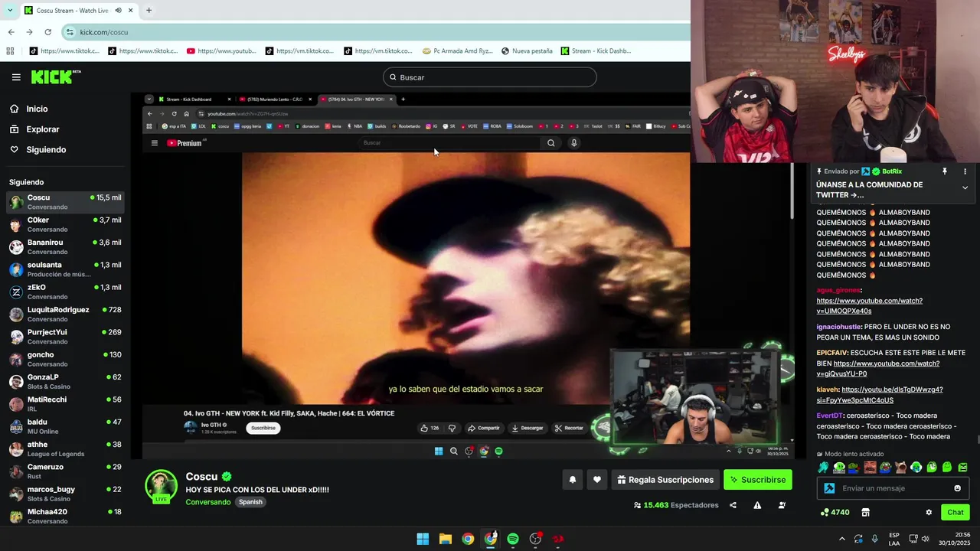This screenshot has width=980, height=551.
Task: Open the GonzaLP channel in sidebar
Action: [x=66, y=381]
